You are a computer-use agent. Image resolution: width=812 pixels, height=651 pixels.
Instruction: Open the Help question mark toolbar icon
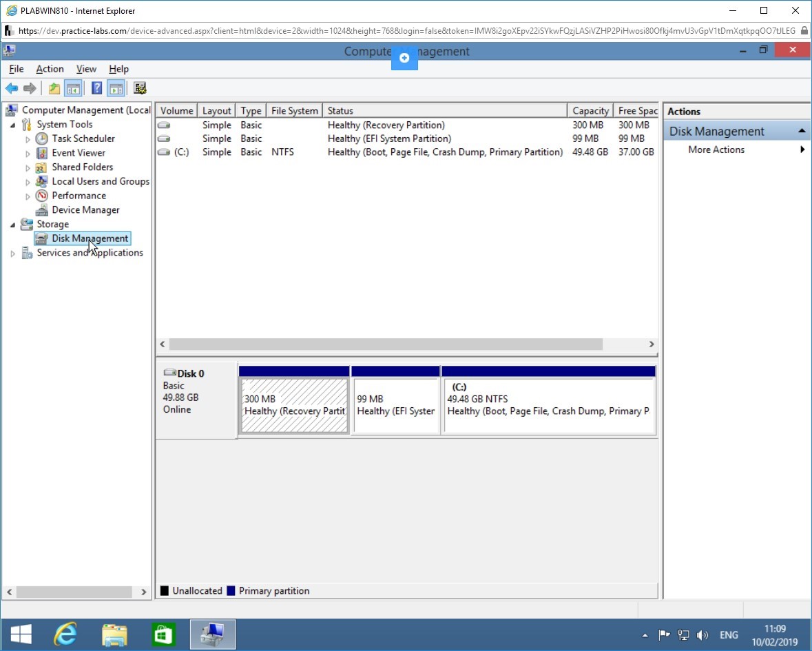tap(96, 88)
